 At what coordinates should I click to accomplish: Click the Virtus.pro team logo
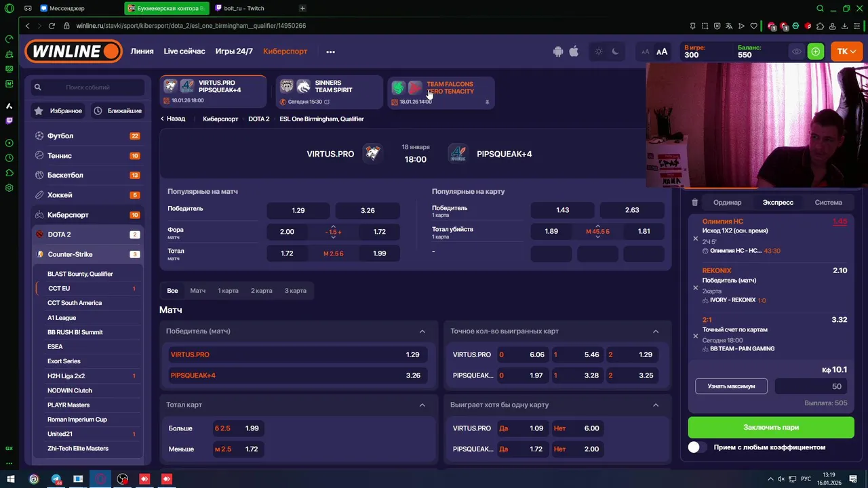(372, 153)
